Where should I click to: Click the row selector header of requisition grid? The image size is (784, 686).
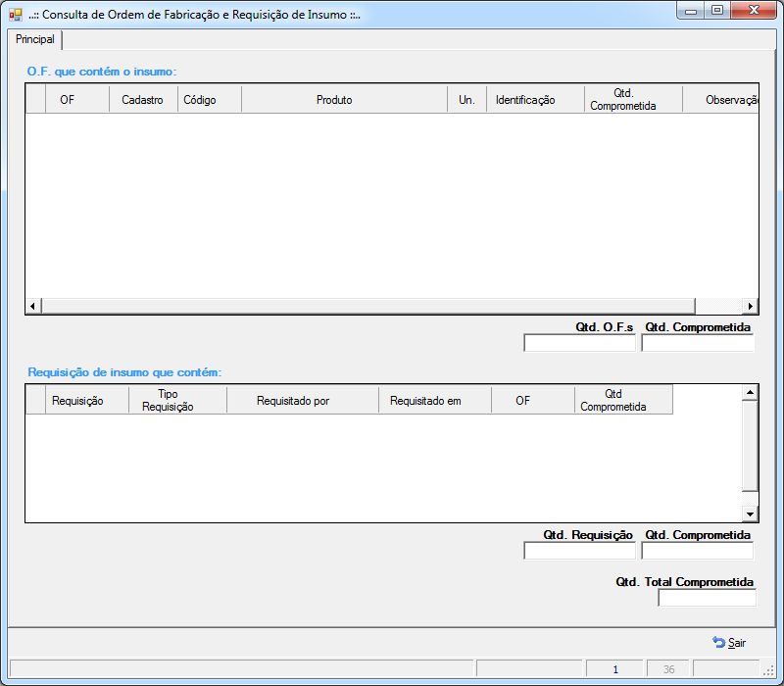pyautogui.click(x=36, y=401)
